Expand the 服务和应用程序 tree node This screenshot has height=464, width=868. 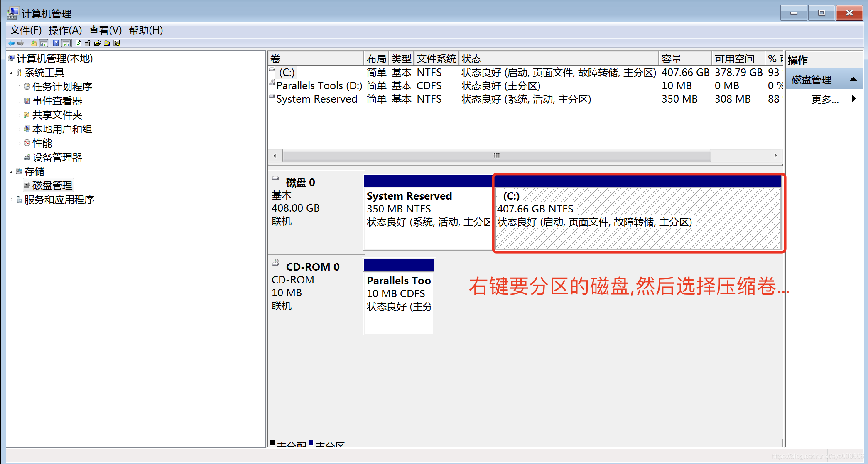[x=11, y=200]
